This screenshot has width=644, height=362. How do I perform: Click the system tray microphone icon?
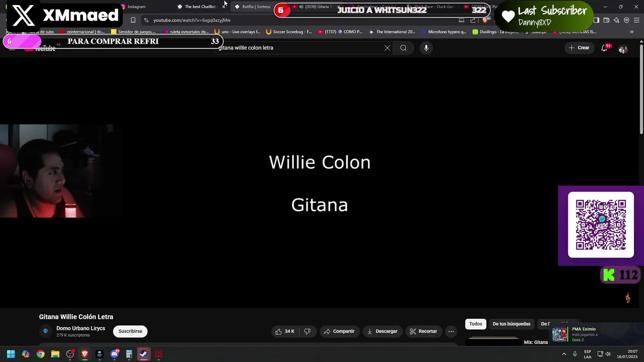575,354
